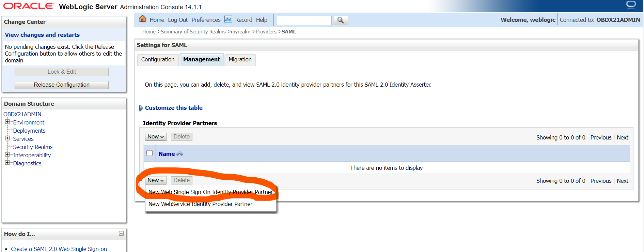Open Security Realms in Domain Structure
644x252 pixels.
33,147
